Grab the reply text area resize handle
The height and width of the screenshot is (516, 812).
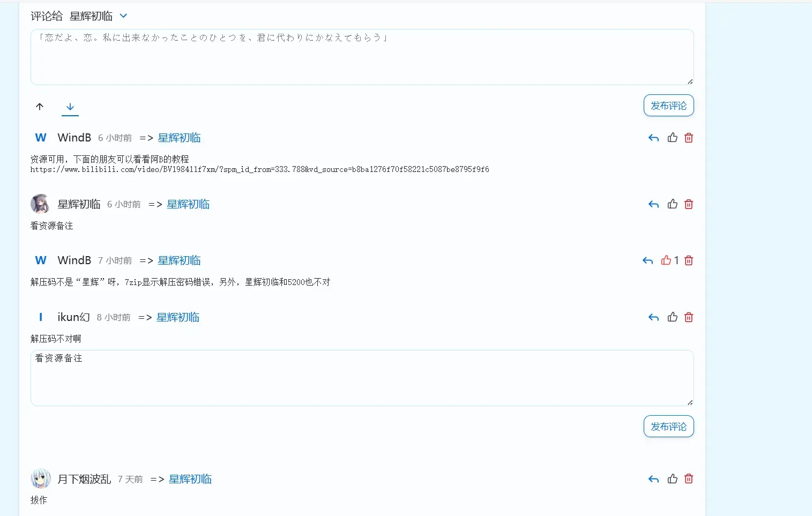click(x=690, y=402)
